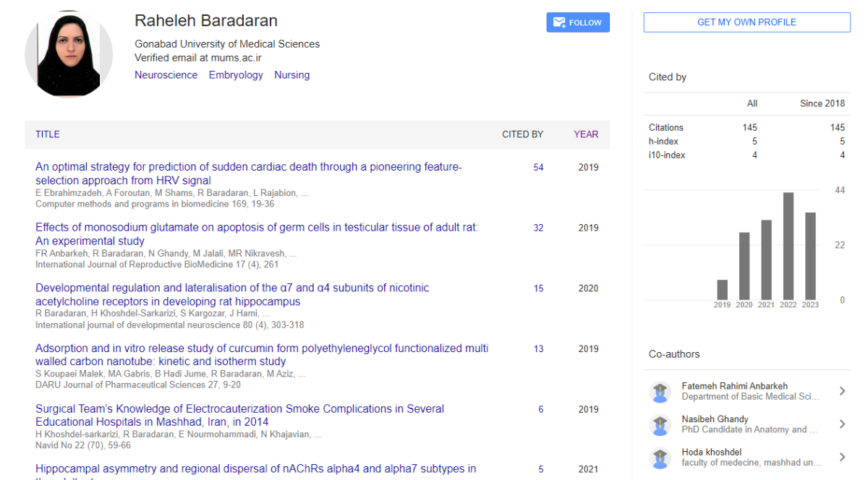
Task: Open the Embryology interest tag
Action: (x=236, y=75)
